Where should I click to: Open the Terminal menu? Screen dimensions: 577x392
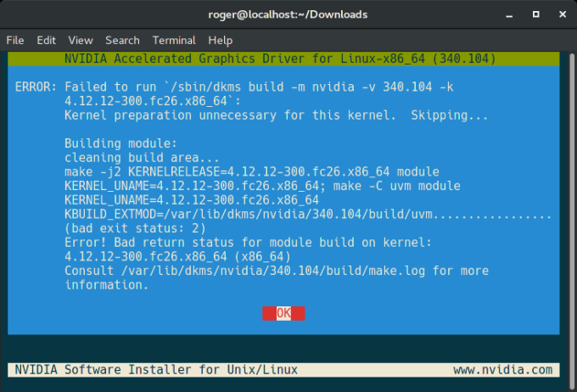(174, 40)
